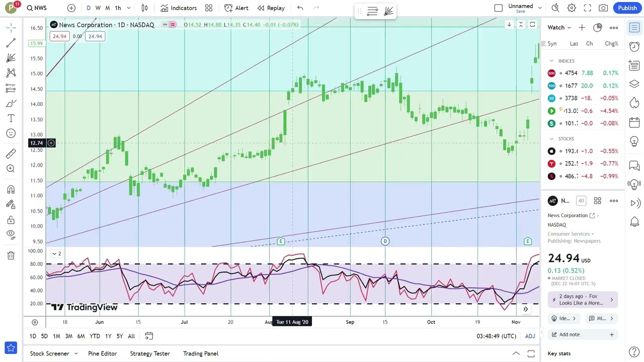Open the Gann and Fibonacci tools
The width and height of the screenshot is (644, 362).
coord(11,58)
